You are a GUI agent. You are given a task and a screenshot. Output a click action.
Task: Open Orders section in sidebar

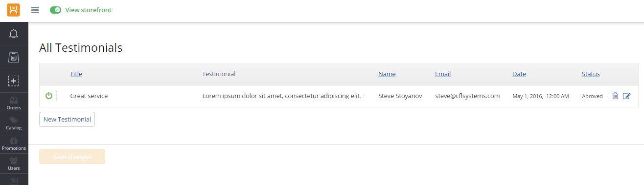(14, 103)
